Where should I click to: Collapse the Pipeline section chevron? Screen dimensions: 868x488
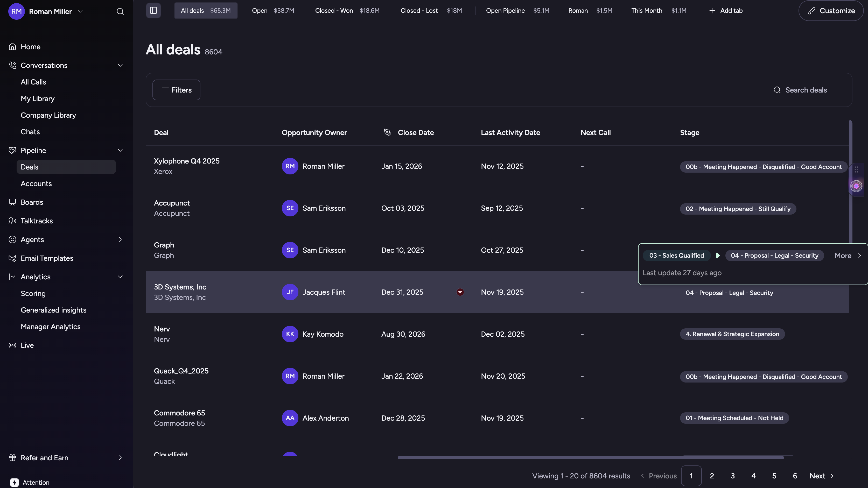point(120,150)
